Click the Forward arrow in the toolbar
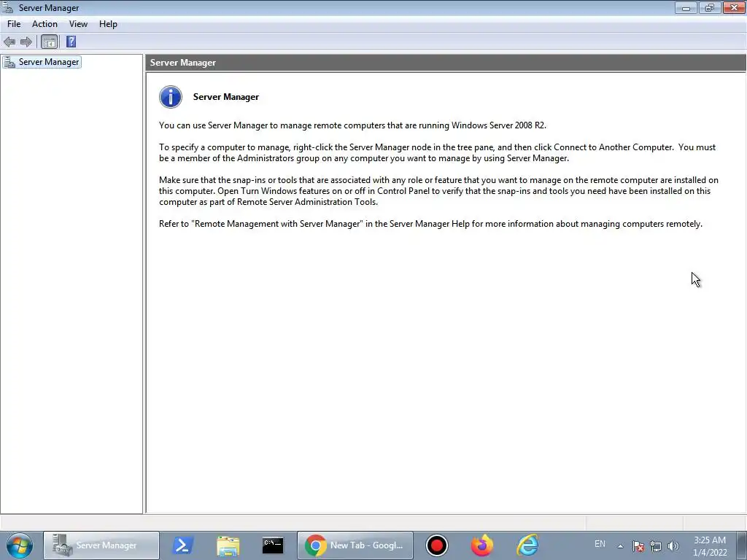 (26, 42)
